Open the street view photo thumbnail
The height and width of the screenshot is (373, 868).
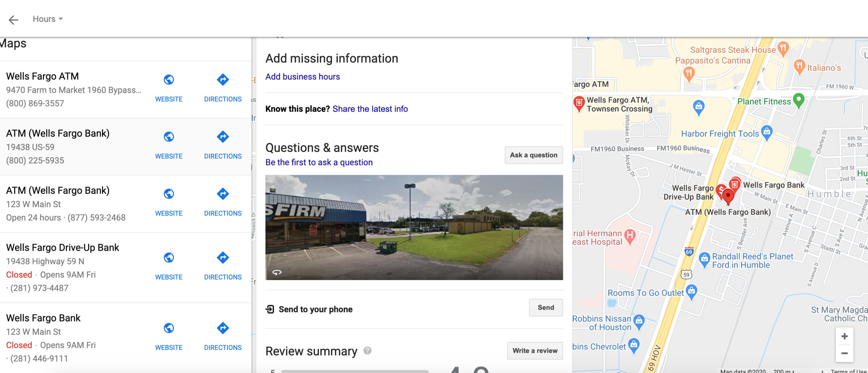pyautogui.click(x=414, y=227)
